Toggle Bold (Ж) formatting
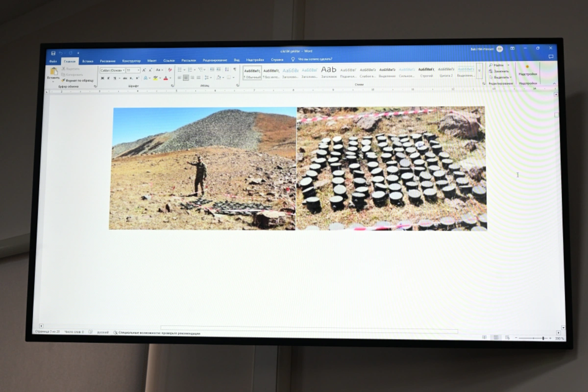This screenshot has height=392, width=588. (x=102, y=78)
